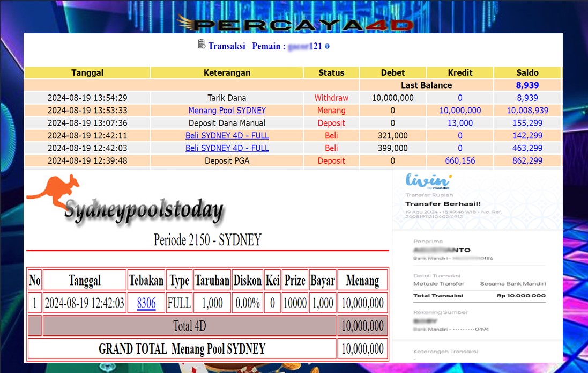Open Beli SYDNEY 4D link at 12:42:11
Image resolution: width=588 pixels, height=373 pixels.
pyautogui.click(x=227, y=136)
